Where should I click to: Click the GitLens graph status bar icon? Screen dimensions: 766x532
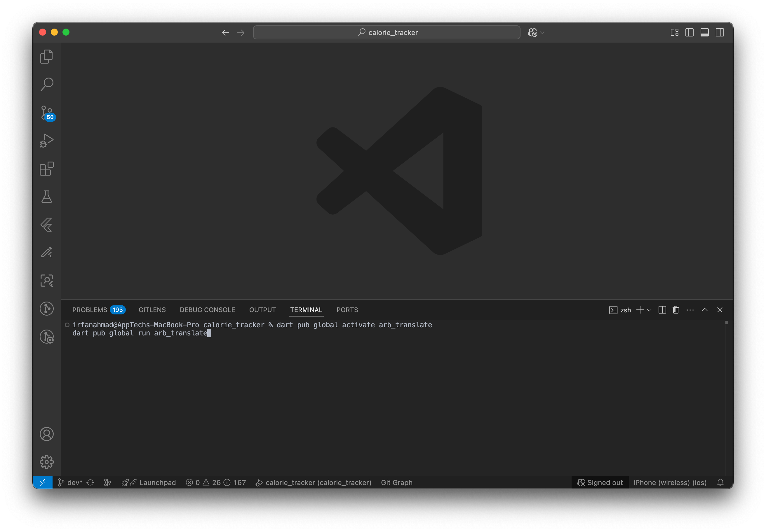[107, 482]
